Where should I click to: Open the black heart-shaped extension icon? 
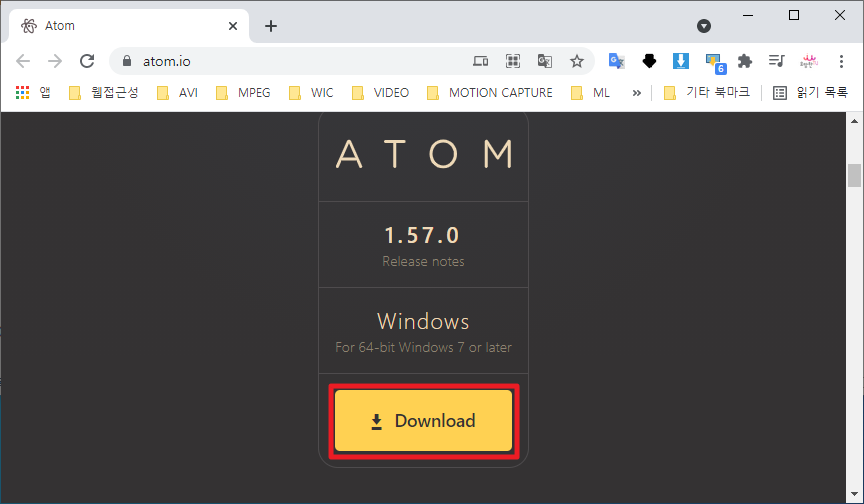pyautogui.click(x=649, y=61)
